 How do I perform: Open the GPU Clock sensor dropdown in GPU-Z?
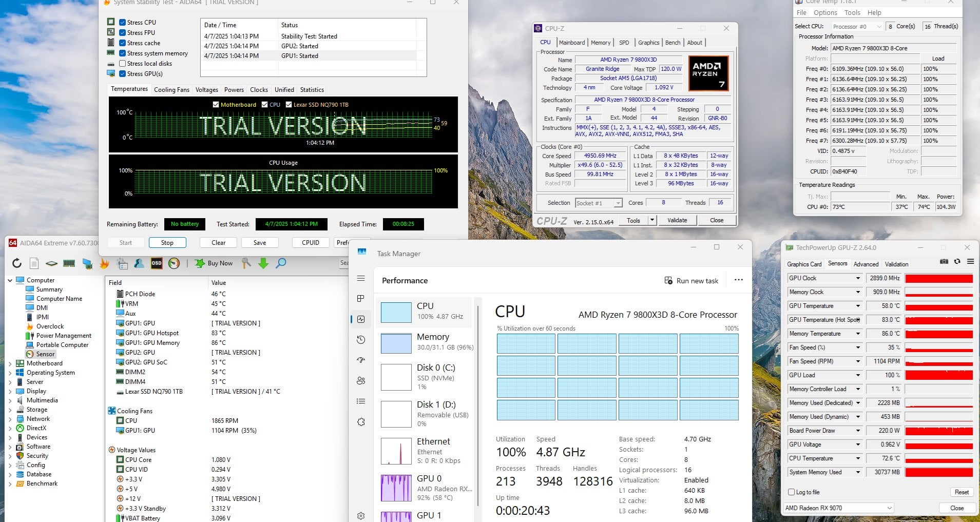point(857,278)
